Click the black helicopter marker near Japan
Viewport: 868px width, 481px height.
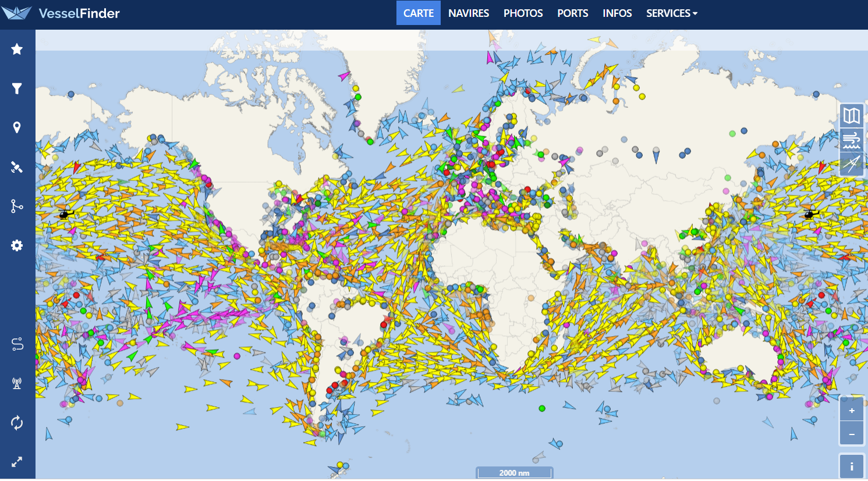[810, 214]
